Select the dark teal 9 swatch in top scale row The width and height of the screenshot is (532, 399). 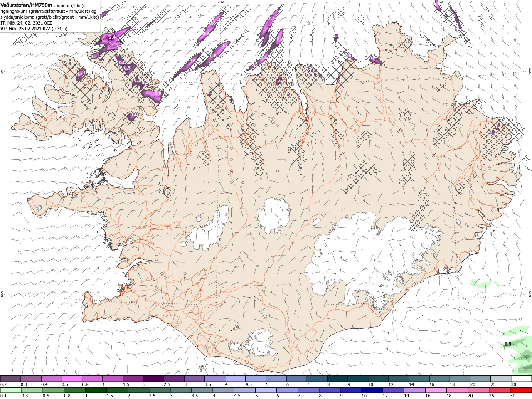pyautogui.click(x=358, y=378)
